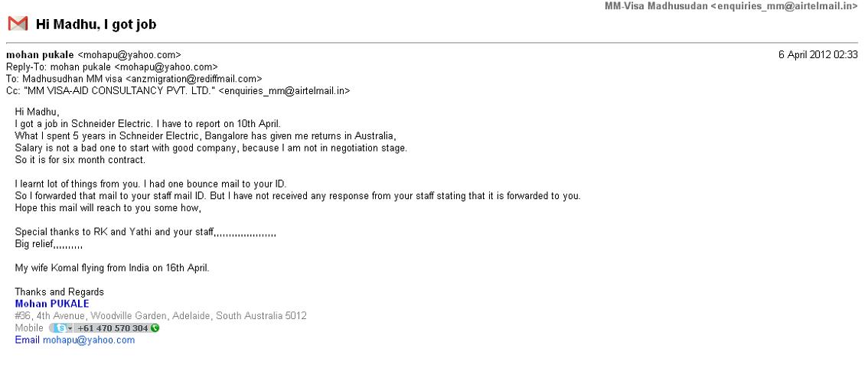This screenshot has height=365, width=868.
Task: Click the 'Thanks and Regards' closing text
Action: [59, 292]
